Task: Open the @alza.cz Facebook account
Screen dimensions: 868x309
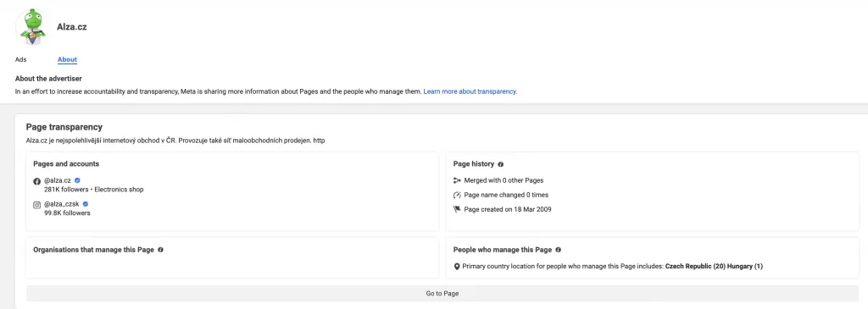Action: 58,181
